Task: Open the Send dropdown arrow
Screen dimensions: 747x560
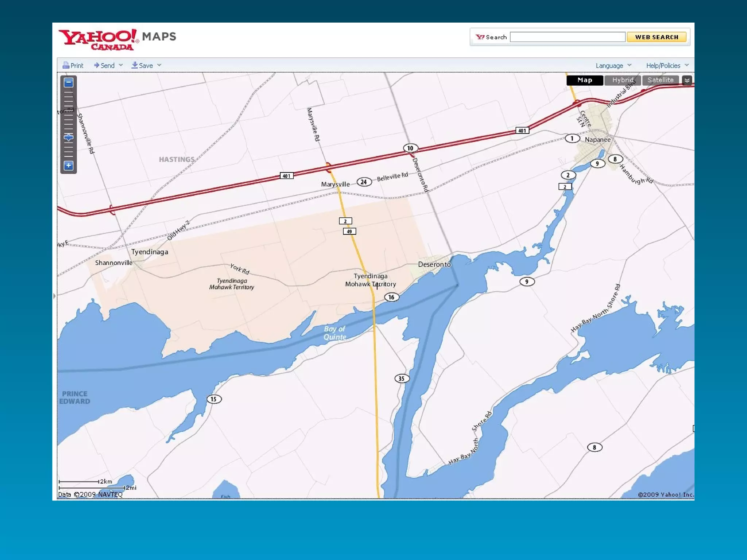Action: pyautogui.click(x=121, y=65)
